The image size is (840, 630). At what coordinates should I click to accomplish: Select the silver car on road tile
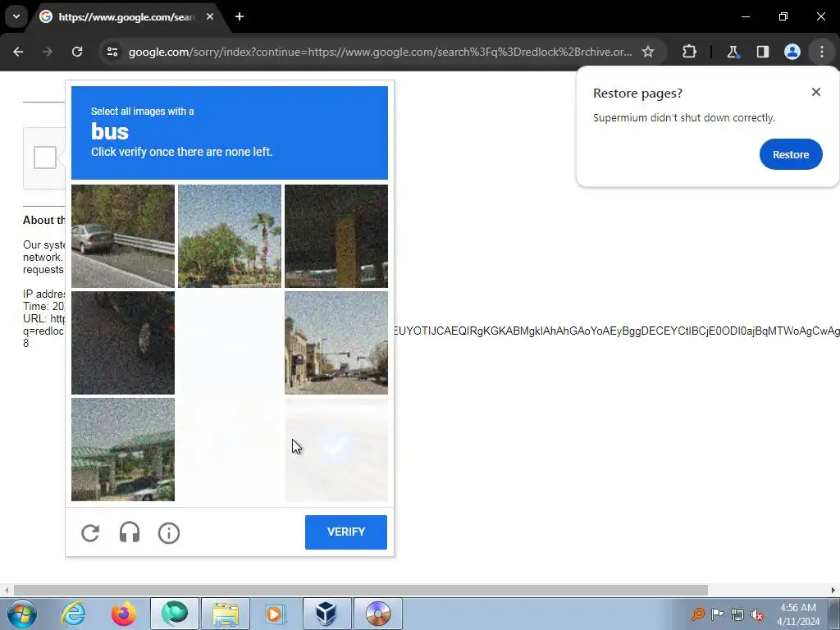123,236
